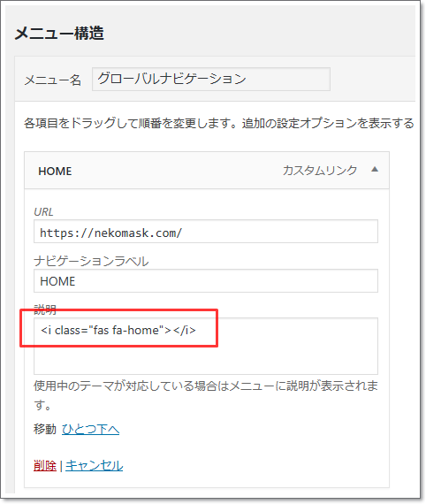The width and height of the screenshot is (426, 504).
Task: Focus the メニュー名 input field
Action: point(211,79)
